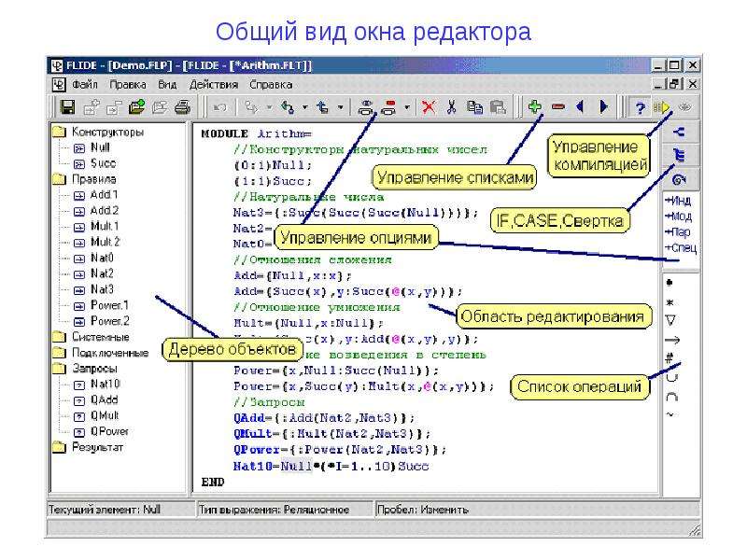Select the +Инд entry in right panel
Viewport: 747px width, 560px height.
(x=679, y=201)
